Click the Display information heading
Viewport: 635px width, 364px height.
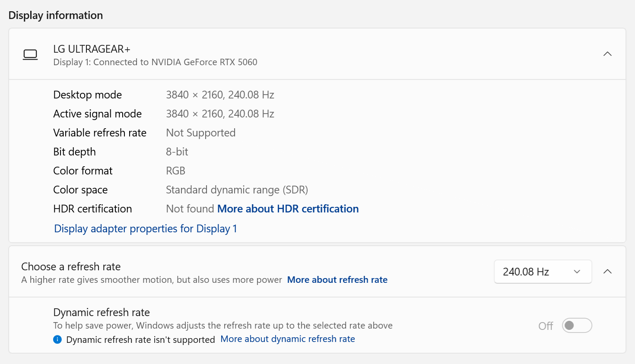pyautogui.click(x=56, y=16)
